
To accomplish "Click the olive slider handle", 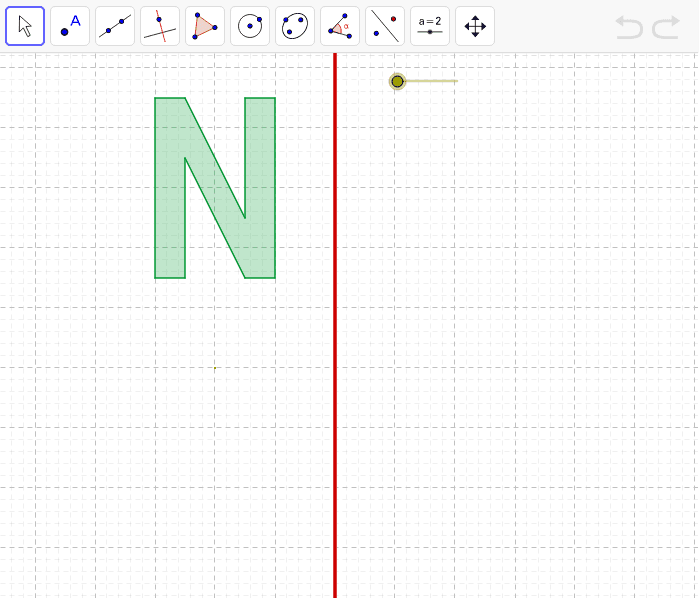I will click(397, 82).
